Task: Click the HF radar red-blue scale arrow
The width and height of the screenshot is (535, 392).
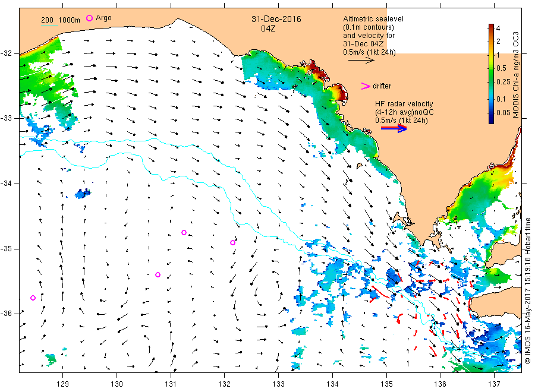Action: (x=394, y=128)
